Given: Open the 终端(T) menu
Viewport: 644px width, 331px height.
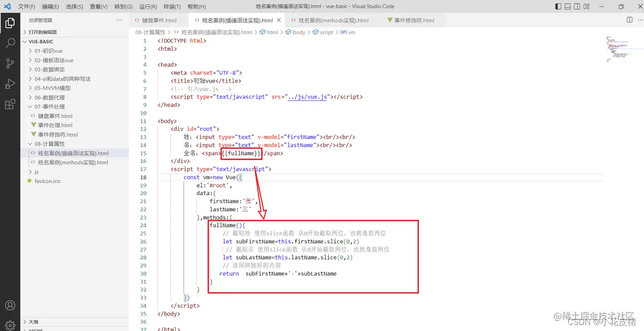Looking at the screenshot, I should click(x=172, y=7).
